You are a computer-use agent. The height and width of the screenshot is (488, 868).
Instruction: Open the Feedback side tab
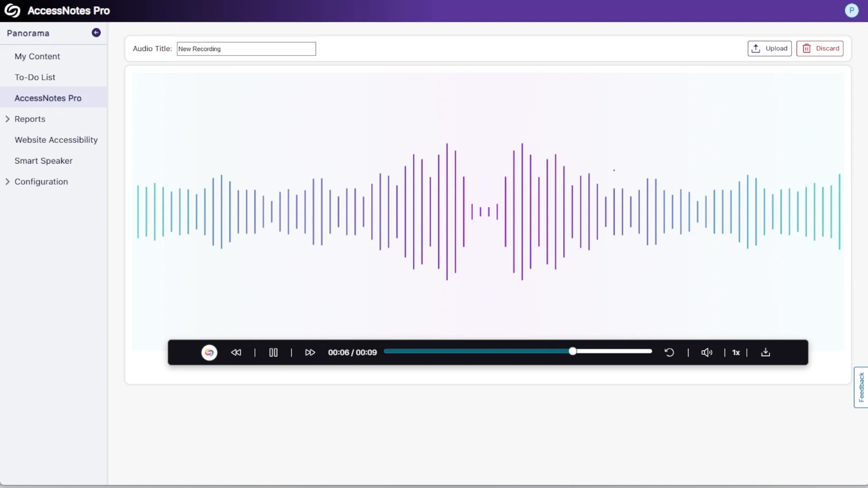[861, 387]
